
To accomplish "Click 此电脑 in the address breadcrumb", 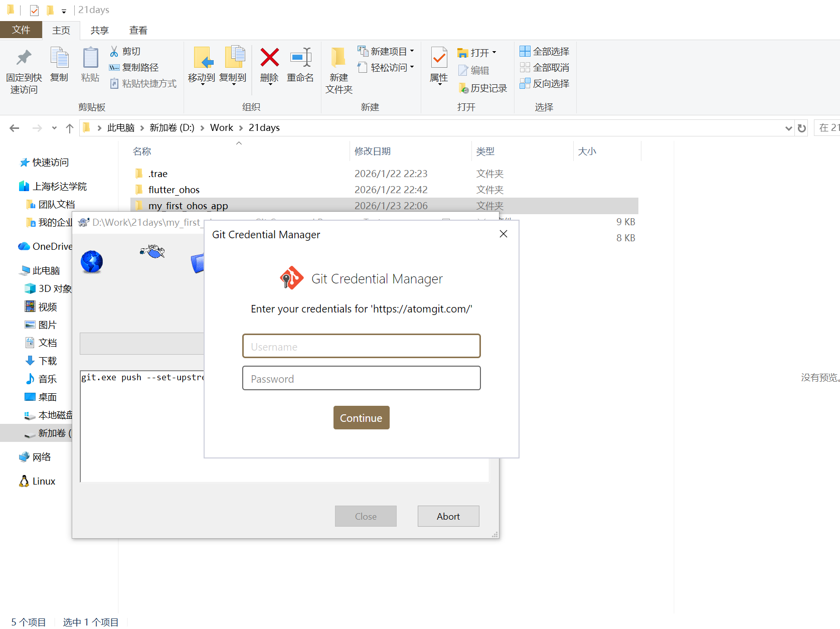I will tap(121, 128).
